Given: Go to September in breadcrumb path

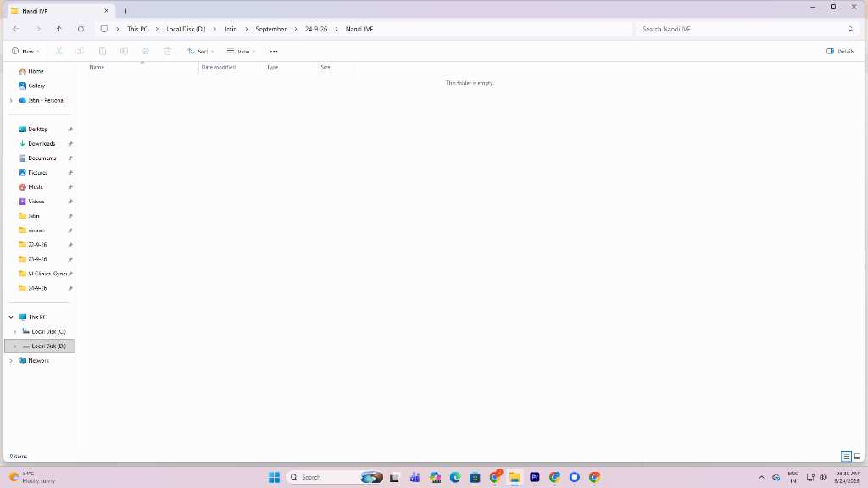Looking at the screenshot, I should click(x=270, y=29).
